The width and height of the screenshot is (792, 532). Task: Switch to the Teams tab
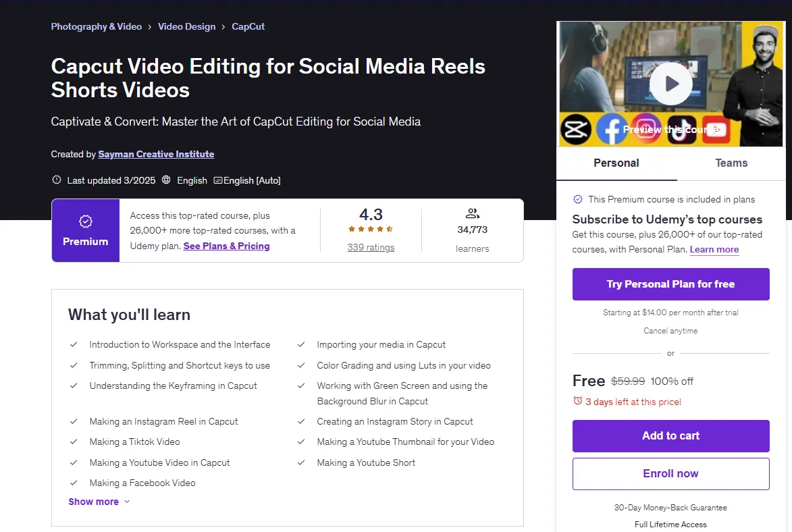point(731,163)
